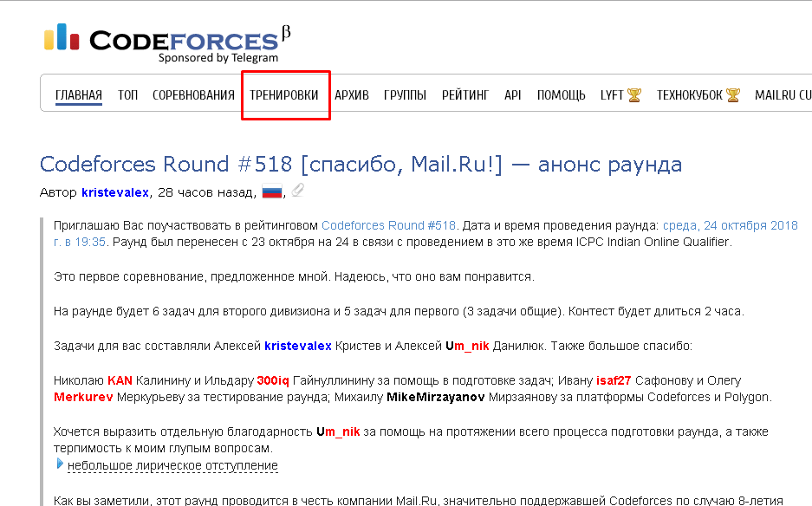
Task: Click the 'Sponsored by Telegram' text
Action: [x=218, y=57]
